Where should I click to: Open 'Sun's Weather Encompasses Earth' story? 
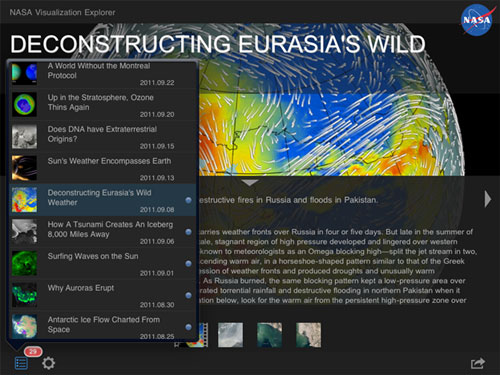103,168
